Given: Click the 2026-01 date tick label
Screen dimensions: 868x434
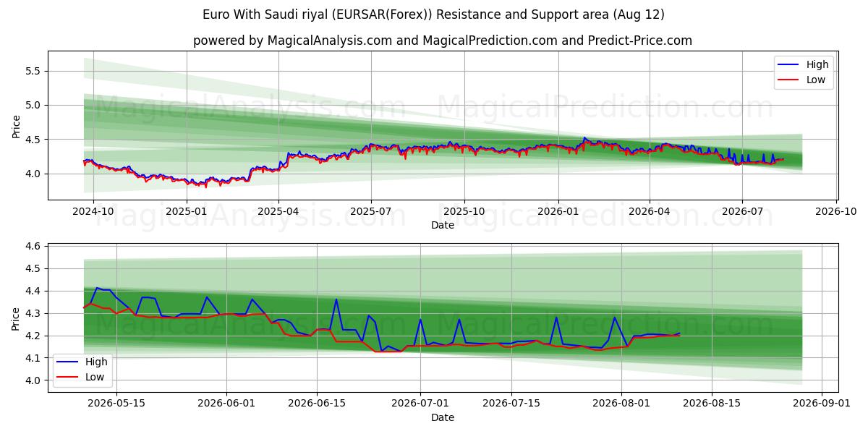Looking at the screenshot, I should pos(558,212).
